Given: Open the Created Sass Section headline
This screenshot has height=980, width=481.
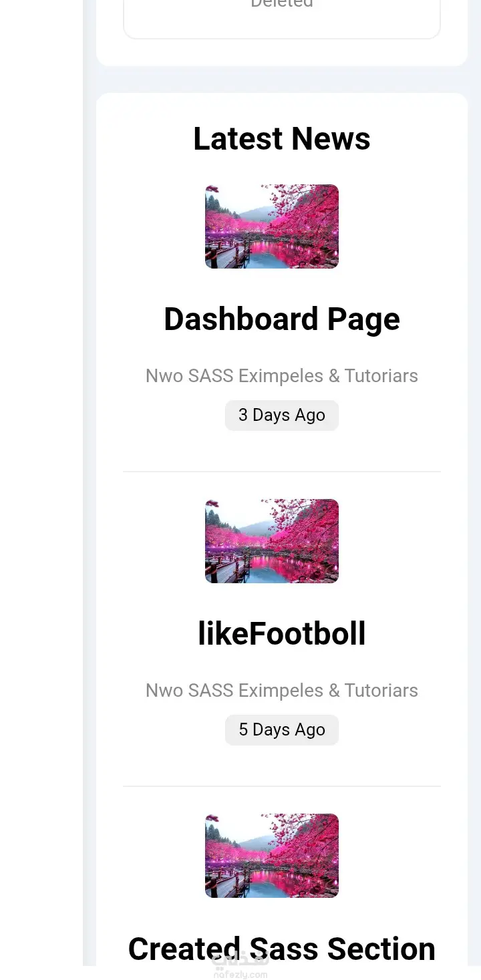Looking at the screenshot, I should [x=282, y=949].
